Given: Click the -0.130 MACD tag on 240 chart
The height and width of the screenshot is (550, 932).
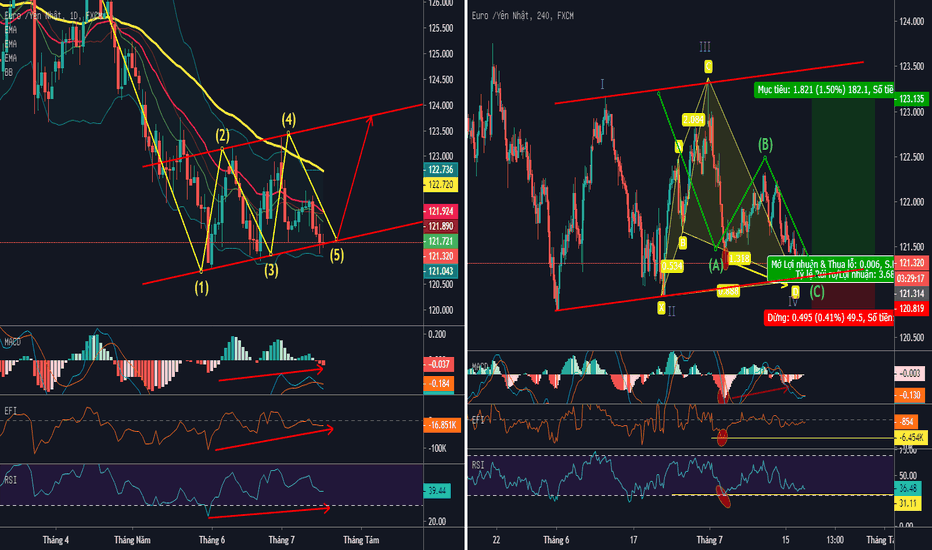Looking at the screenshot, I should (909, 394).
